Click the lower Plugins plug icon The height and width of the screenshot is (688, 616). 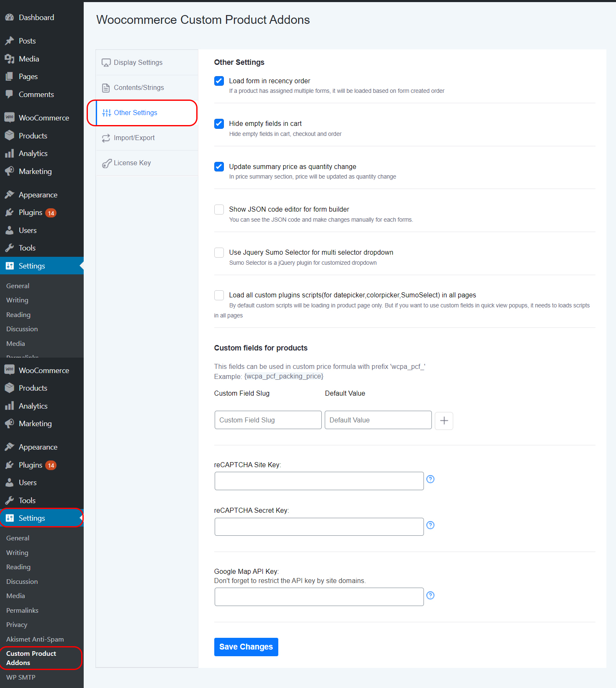coord(9,465)
